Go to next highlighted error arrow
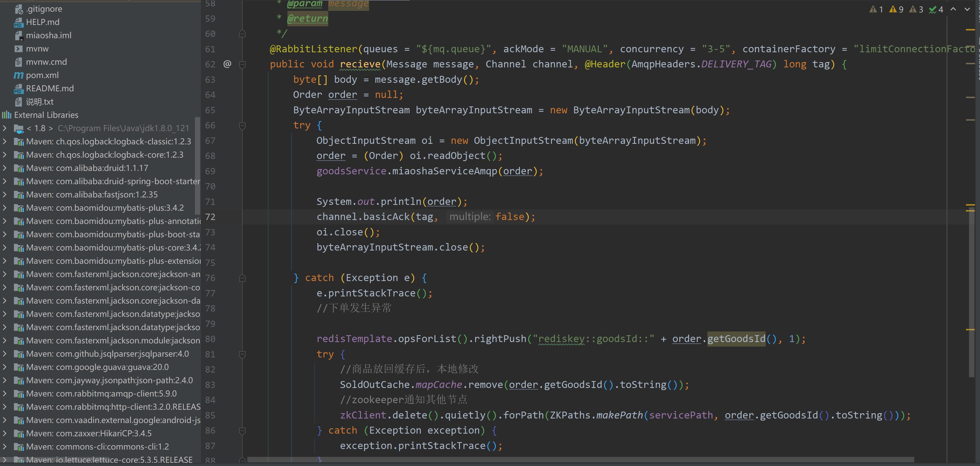Viewport: 980px width, 466px height. [967, 9]
